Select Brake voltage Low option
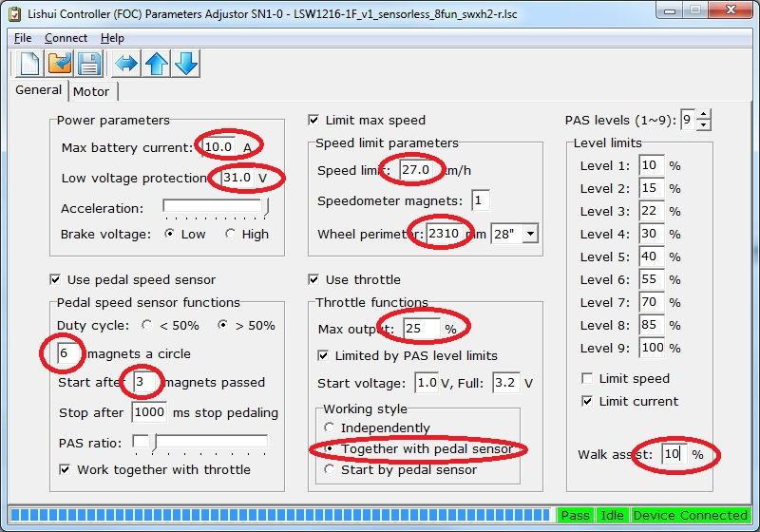 (169, 234)
